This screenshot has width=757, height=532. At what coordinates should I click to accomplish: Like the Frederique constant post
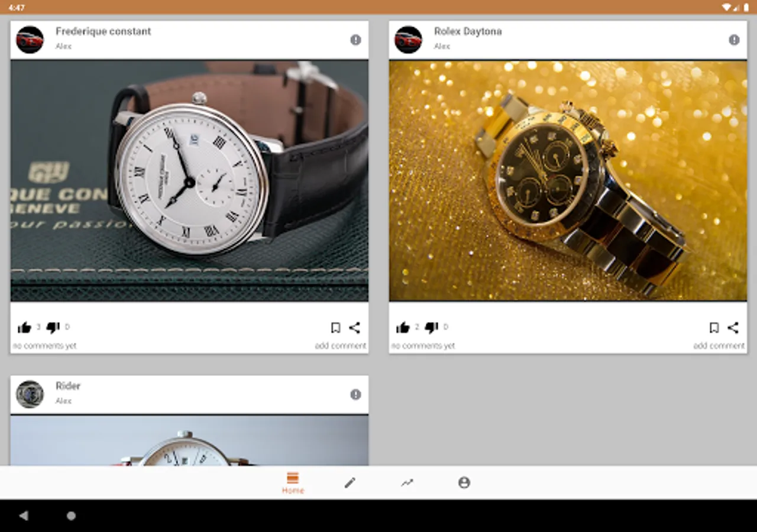point(24,327)
